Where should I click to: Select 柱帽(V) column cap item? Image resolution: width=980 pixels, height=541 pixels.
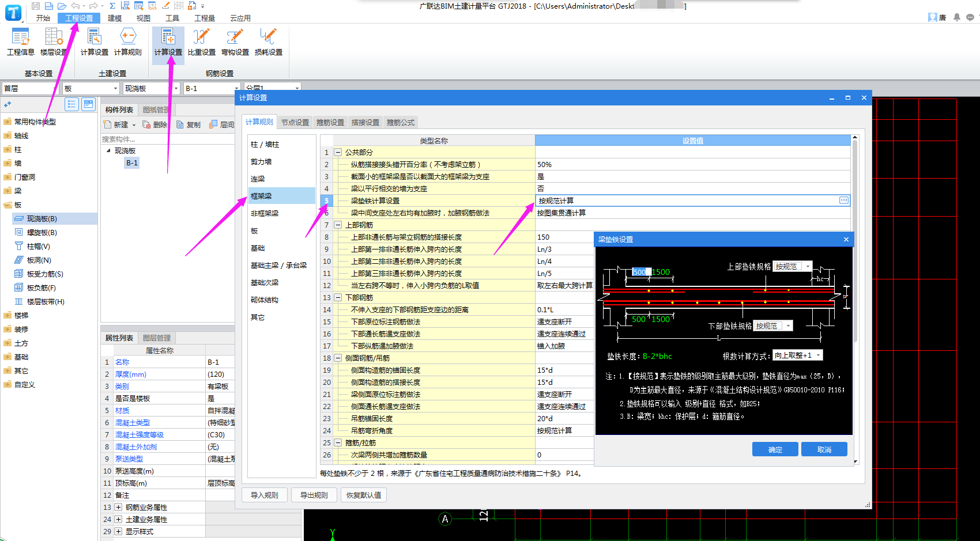tap(39, 247)
